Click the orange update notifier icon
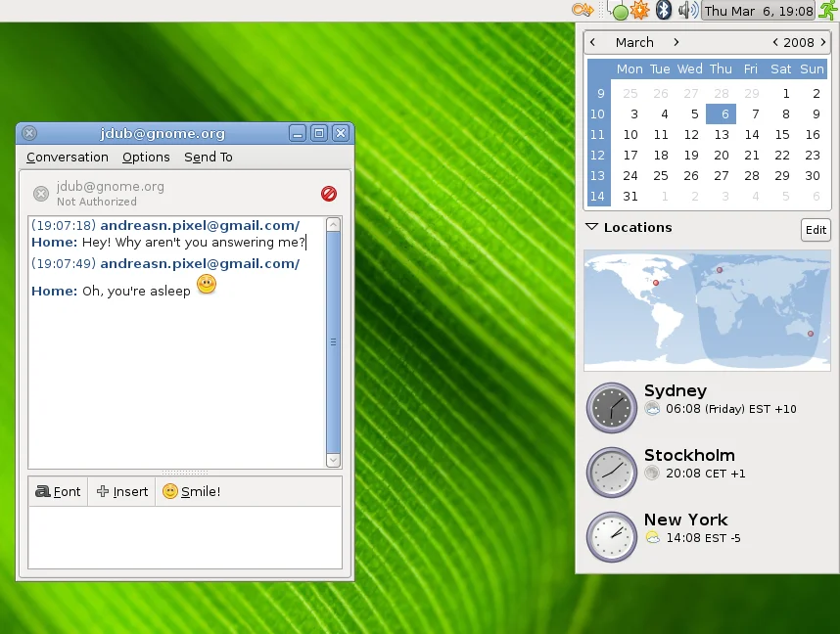Viewport: 840px width, 634px height. click(640, 11)
